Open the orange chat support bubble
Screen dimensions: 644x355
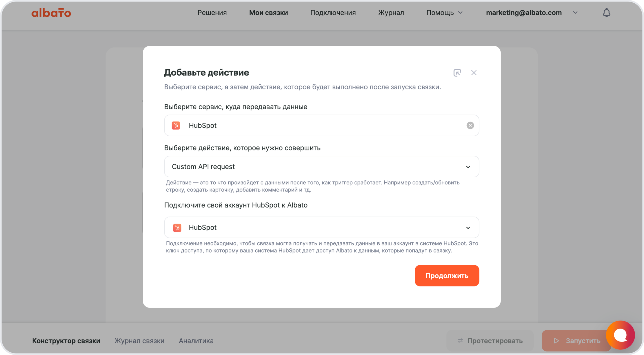(620, 335)
